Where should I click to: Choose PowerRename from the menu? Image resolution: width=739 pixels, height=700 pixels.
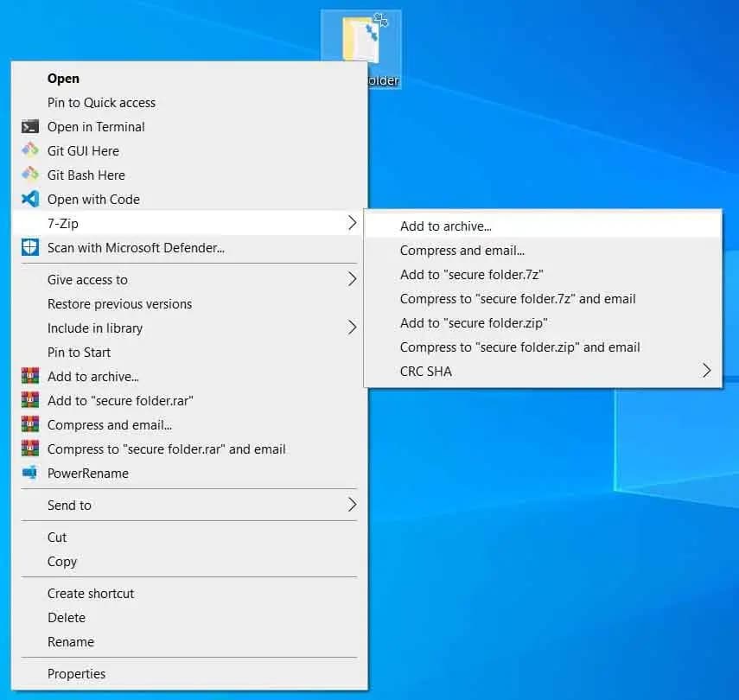(x=188, y=474)
